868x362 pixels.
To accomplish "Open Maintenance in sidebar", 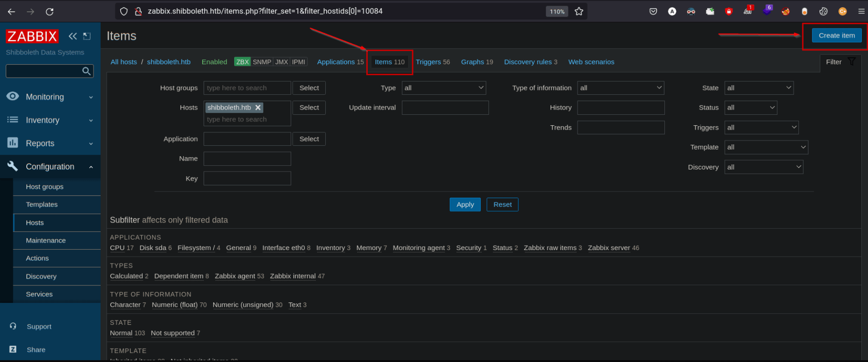I will pyautogui.click(x=57, y=241).
